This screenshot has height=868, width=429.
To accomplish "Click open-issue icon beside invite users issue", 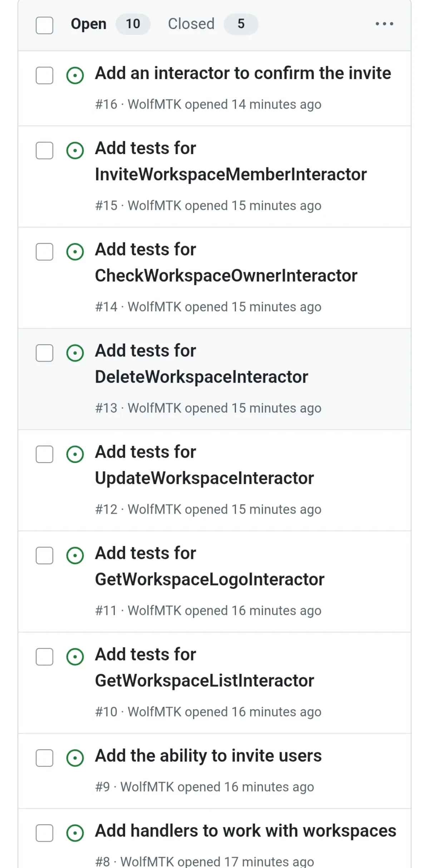I will pyautogui.click(x=75, y=758).
